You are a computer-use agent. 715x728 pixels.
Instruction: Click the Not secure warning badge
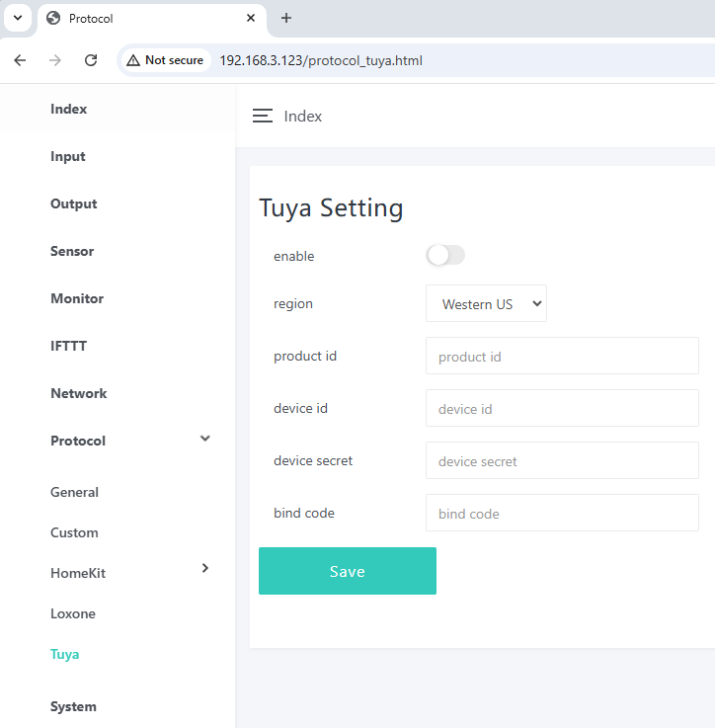click(165, 60)
